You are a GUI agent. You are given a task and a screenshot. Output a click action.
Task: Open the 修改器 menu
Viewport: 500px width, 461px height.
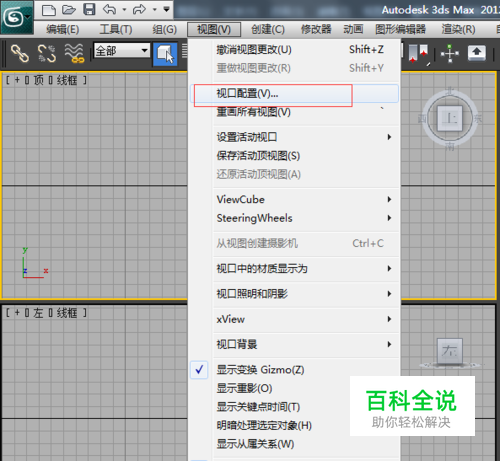(x=316, y=29)
